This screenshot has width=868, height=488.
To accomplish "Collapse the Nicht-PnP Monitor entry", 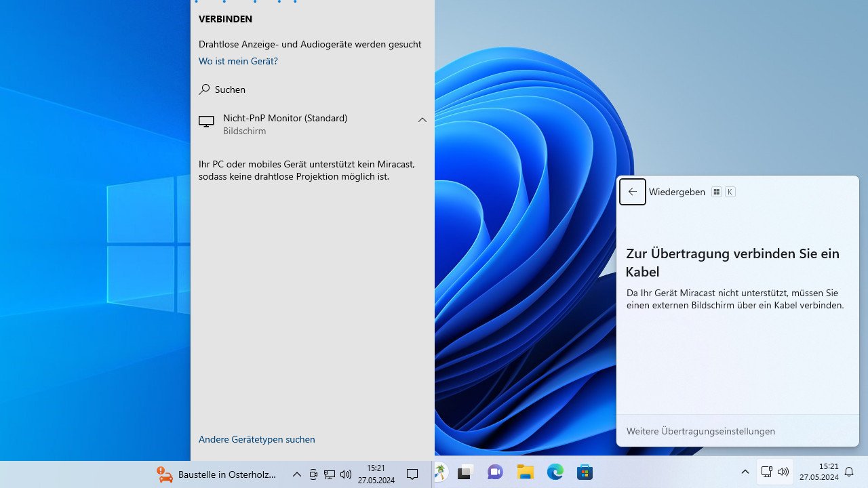I will coord(422,120).
